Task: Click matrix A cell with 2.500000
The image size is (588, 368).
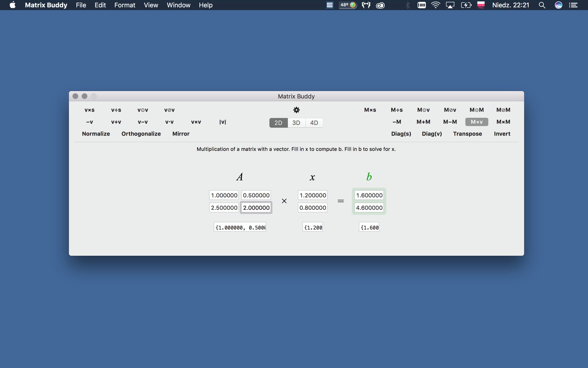Action: [224, 207]
